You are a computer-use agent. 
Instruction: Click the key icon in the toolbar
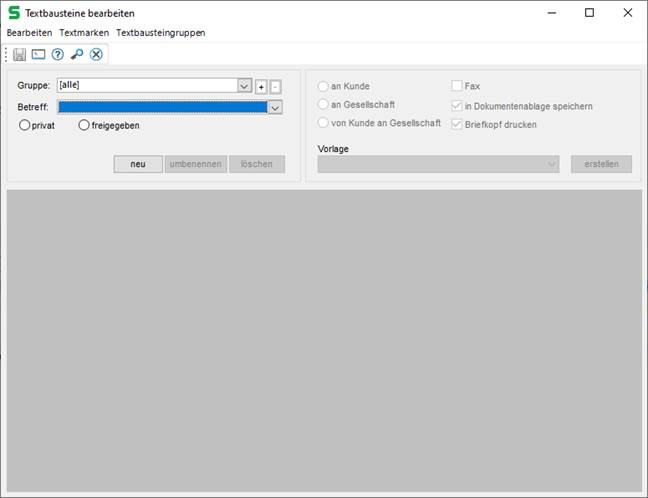77,54
